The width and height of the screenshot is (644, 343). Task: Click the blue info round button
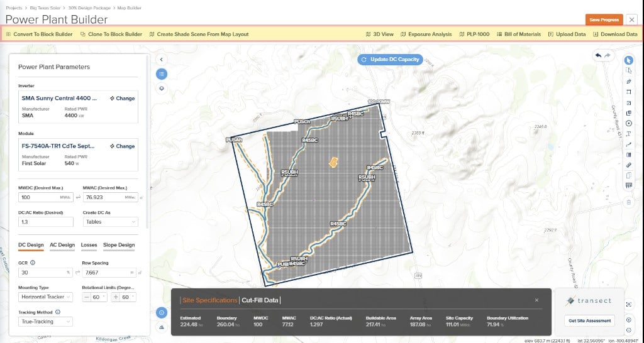pyautogui.click(x=162, y=313)
